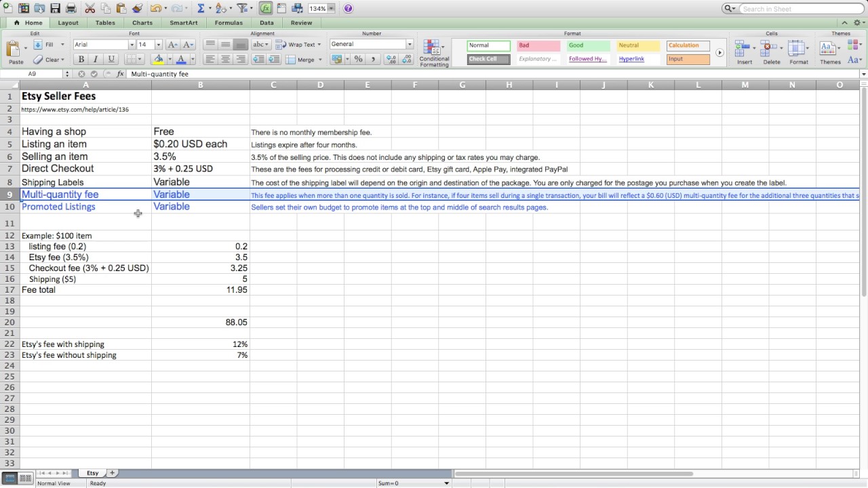Open Clear options dropdown
This screenshot has width=868, height=488.
62,60
